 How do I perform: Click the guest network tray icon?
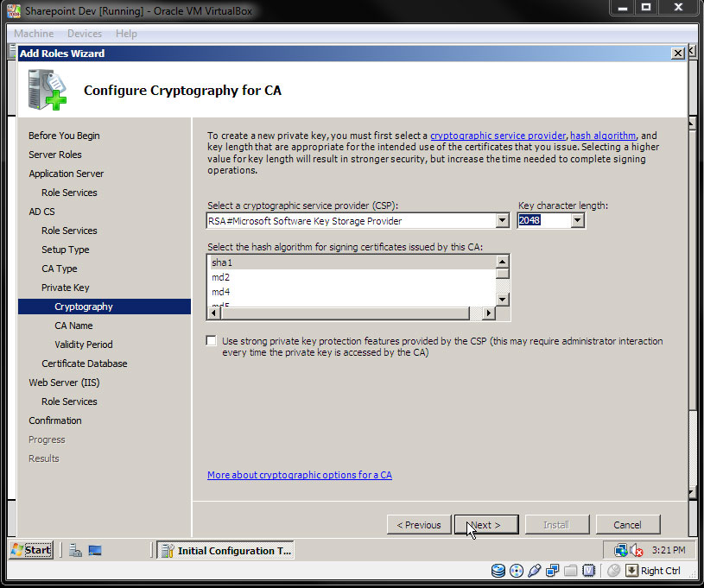tap(620, 550)
